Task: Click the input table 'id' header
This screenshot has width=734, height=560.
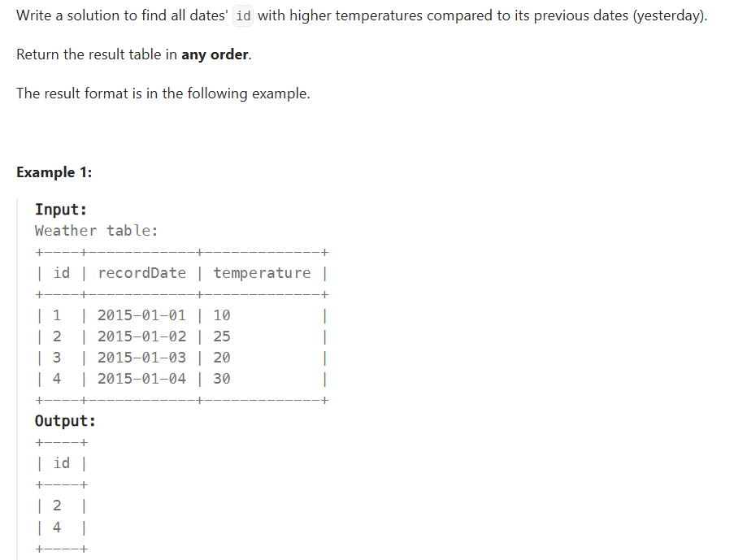Action: 61,272
